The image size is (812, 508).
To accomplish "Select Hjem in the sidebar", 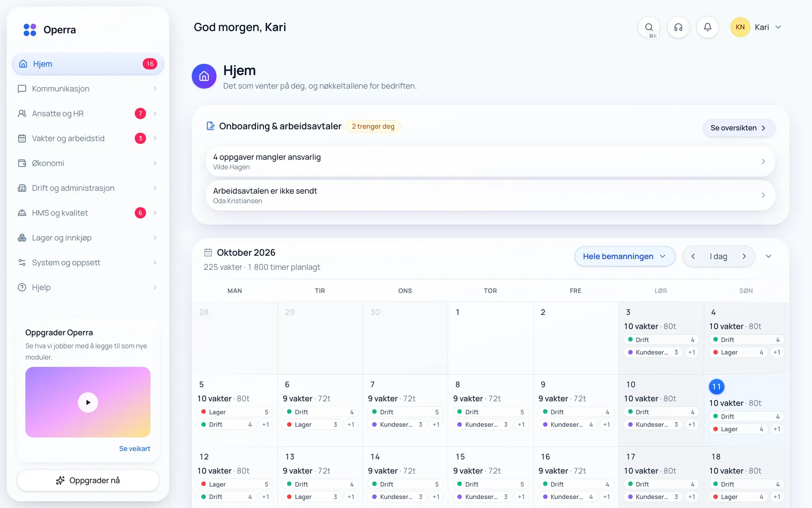I will click(88, 64).
